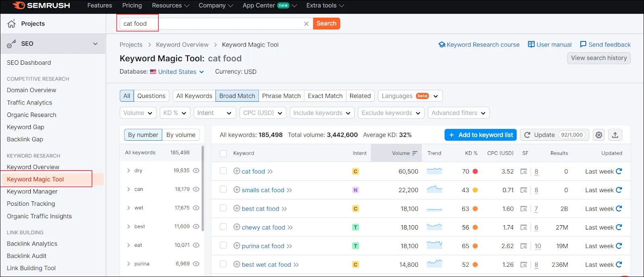Open the Intent filter dropdown
Image resolution: width=644 pixels, height=277 pixels.
click(215, 113)
